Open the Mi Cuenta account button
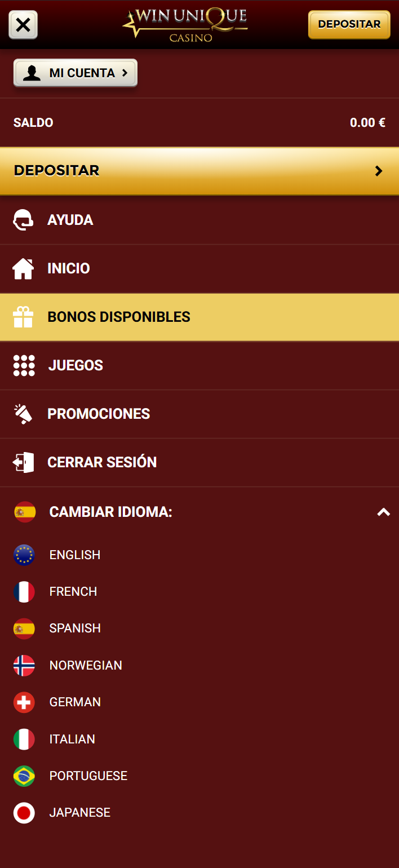The width and height of the screenshot is (399, 868). point(76,73)
